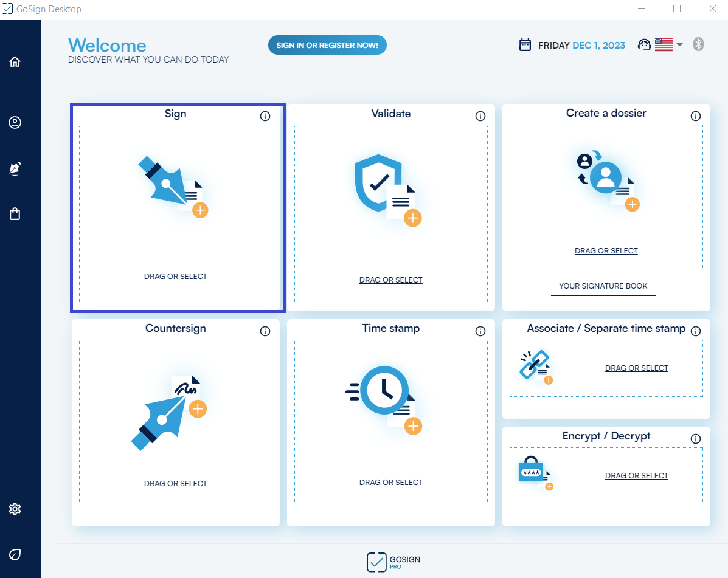Click Sign In or Register Now button
This screenshot has height=578, width=728.
tap(327, 45)
